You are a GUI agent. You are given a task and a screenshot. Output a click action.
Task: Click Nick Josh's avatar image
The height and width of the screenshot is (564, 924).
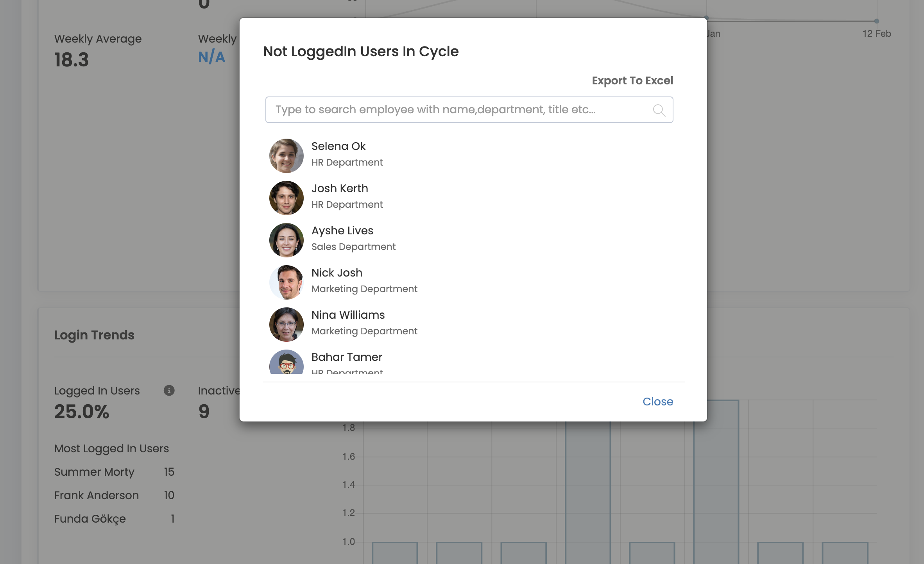(x=286, y=282)
